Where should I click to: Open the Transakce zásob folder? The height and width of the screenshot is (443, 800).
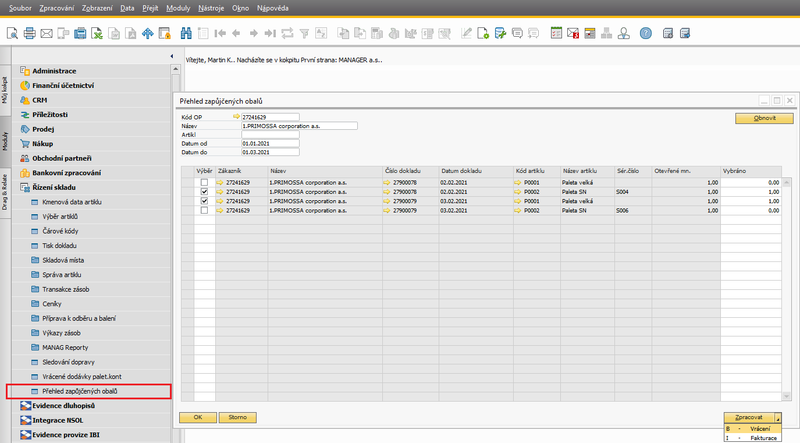pos(65,289)
